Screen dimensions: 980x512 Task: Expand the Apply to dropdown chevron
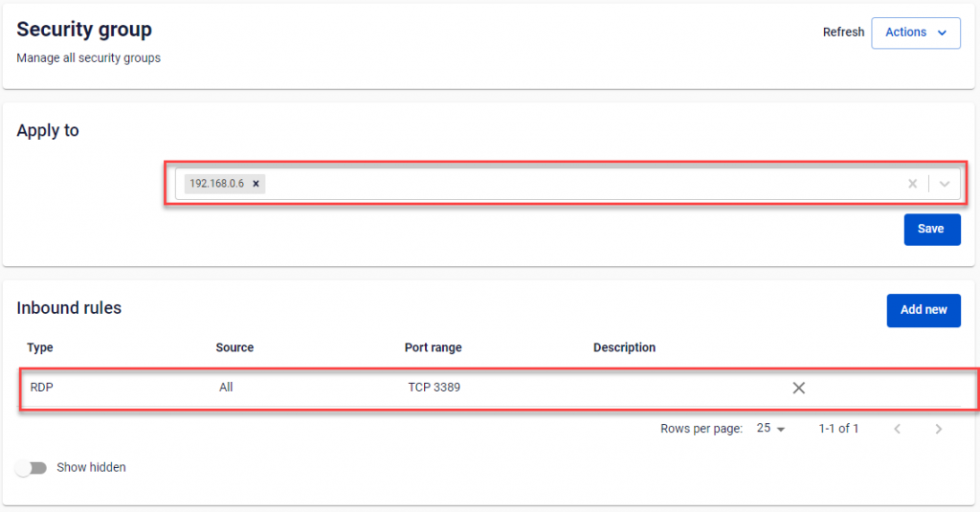click(945, 184)
